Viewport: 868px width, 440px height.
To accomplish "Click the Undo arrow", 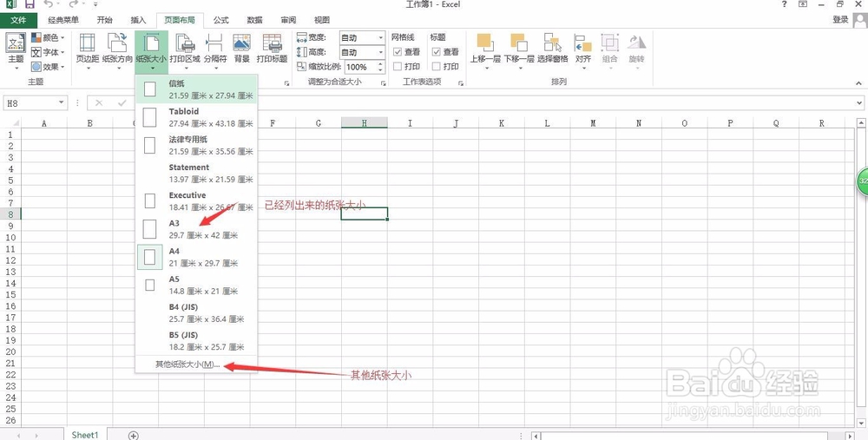I will coord(49,4).
